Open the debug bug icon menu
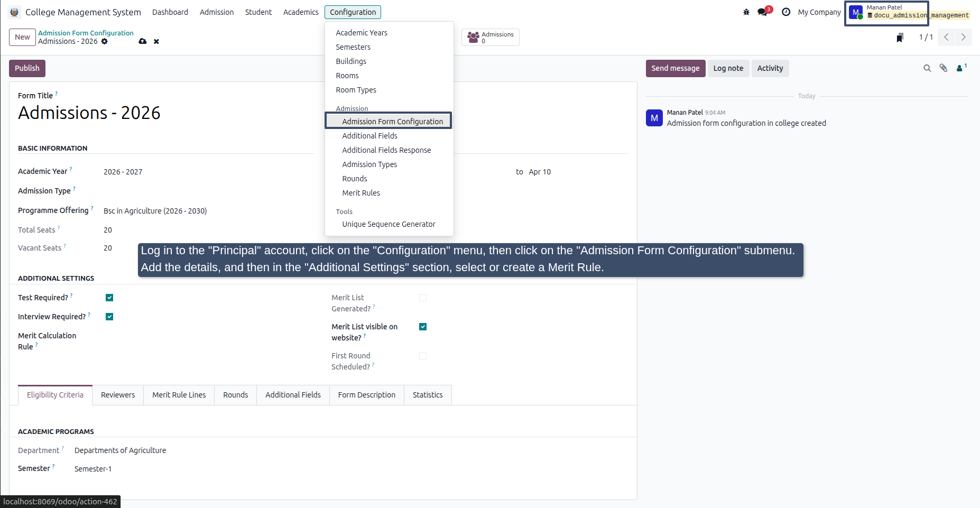Image resolution: width=980 pixels, height=508 pixels. pos(746,12)
